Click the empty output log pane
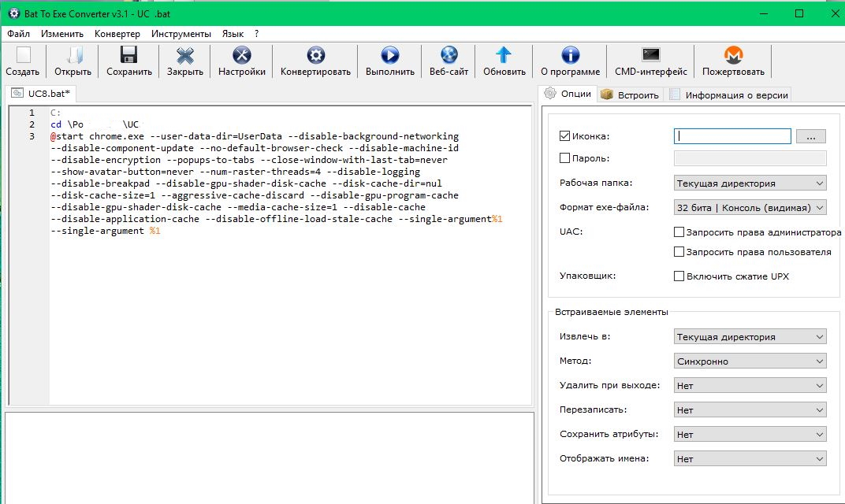Viewport: 845px width, 504px height. coord(270,458)
